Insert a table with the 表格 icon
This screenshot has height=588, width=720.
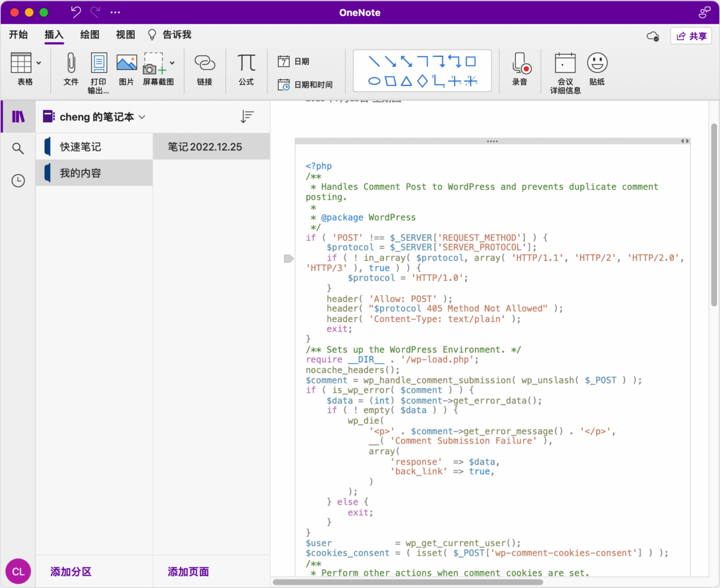pos(21,63)
